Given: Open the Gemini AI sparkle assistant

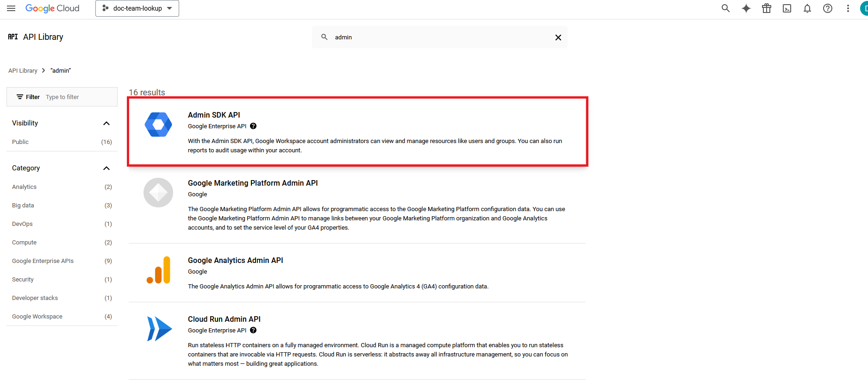Looking at the screenshot, I should [x=746, y=8].
